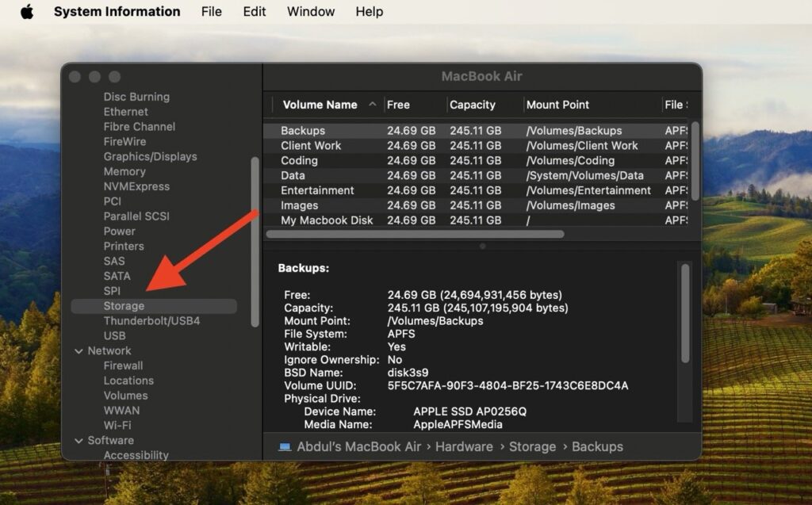
Task: Select the Client Work volume row
Action: coord(311,146)
